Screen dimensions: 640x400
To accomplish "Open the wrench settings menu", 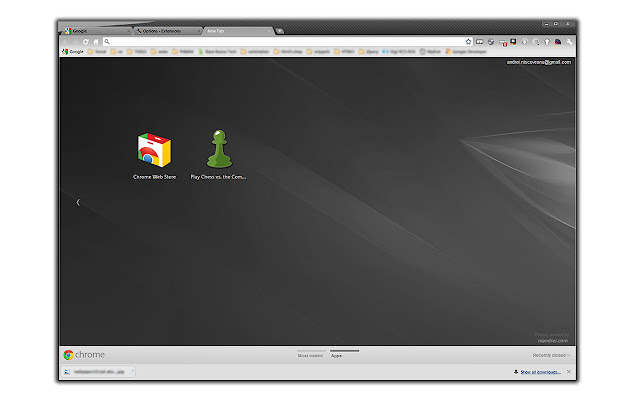I will pyautogui.click(x=569, y=42).
